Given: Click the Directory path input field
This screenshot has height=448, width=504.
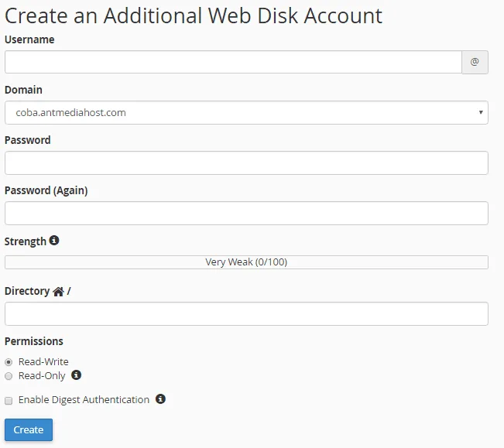Looking at the screenshot, I should [246, 314].
